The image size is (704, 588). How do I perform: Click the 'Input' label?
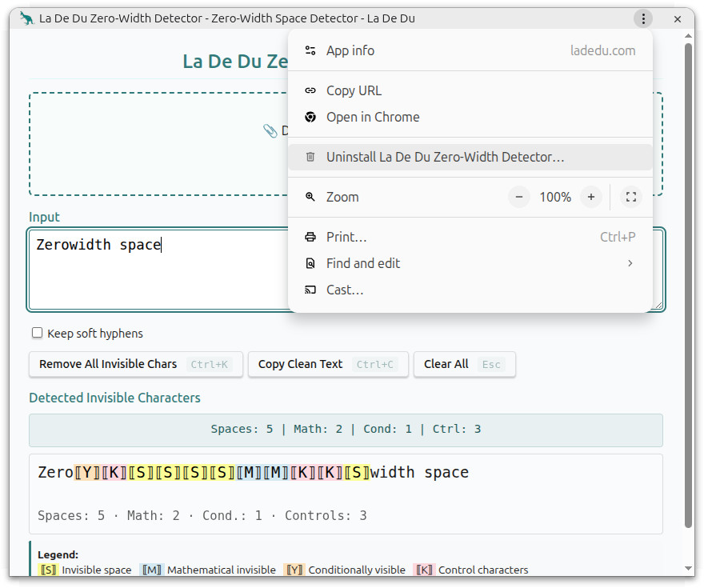[44, 218]
